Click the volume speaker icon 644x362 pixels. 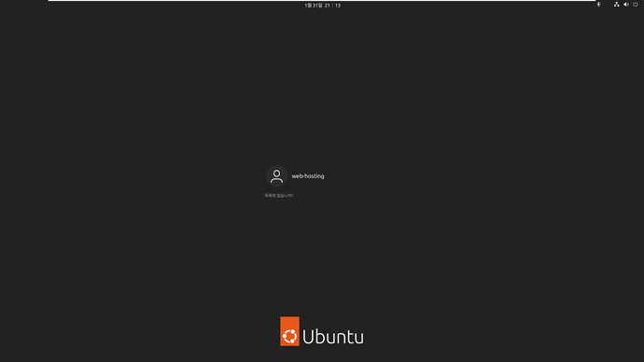click(x=626, y=5)
